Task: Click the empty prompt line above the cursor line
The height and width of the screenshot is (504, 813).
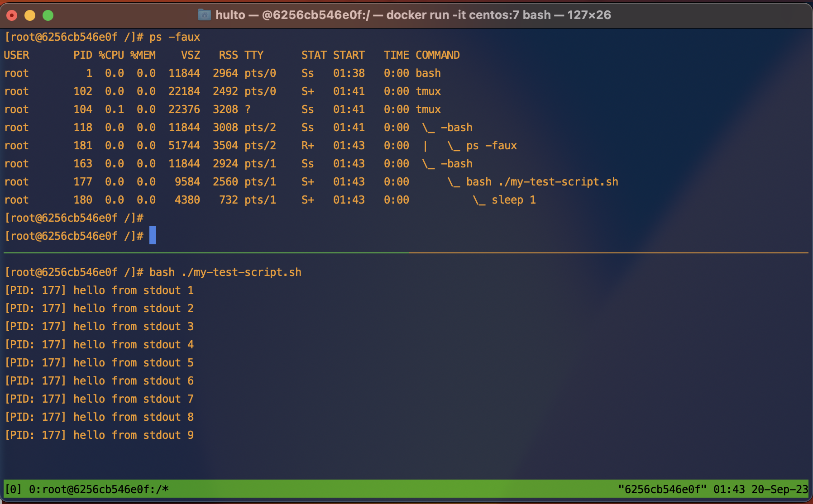Action: [x=74, y=218]
